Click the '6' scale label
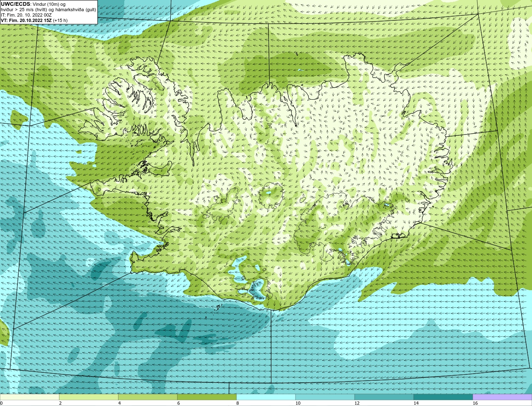 (x=179, y=403)
